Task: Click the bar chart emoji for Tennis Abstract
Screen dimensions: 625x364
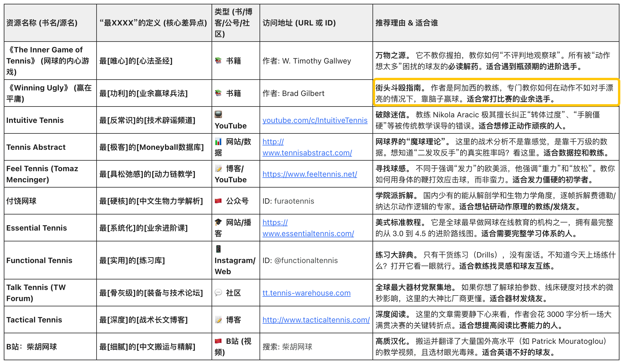Action: 218,142
